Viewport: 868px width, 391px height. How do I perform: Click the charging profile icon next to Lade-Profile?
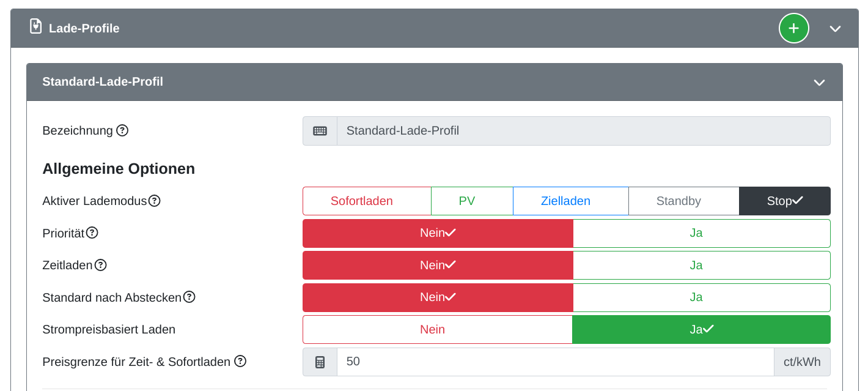point(35,27)
